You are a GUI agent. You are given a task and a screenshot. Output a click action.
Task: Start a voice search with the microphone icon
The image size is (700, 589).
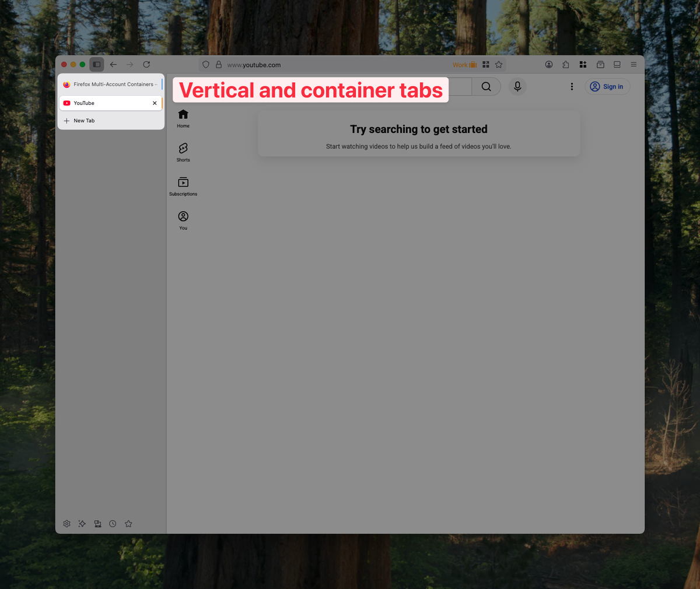517,86
